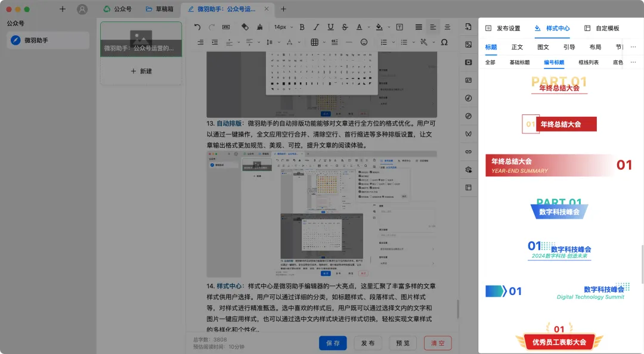Image resolution: width=644 pixels, height=354 pixels.
Task: Click 新建 to create new article
Action: click(141, 71)
